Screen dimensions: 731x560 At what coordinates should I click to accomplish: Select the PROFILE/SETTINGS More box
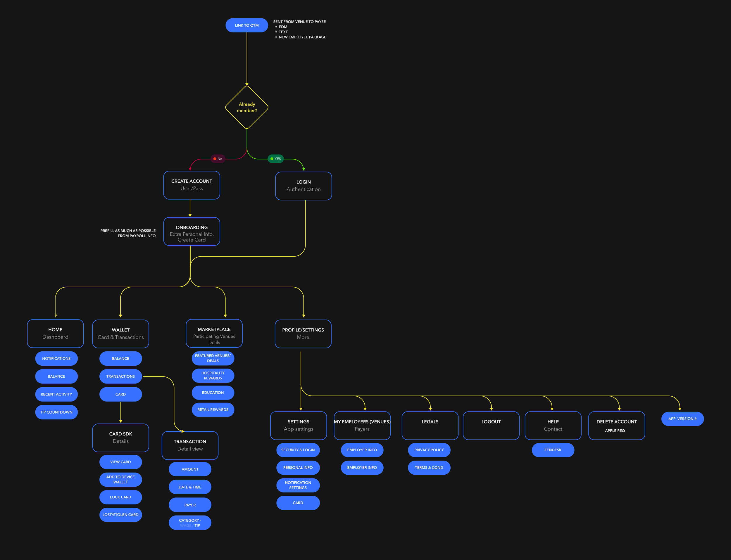point(303,334)
